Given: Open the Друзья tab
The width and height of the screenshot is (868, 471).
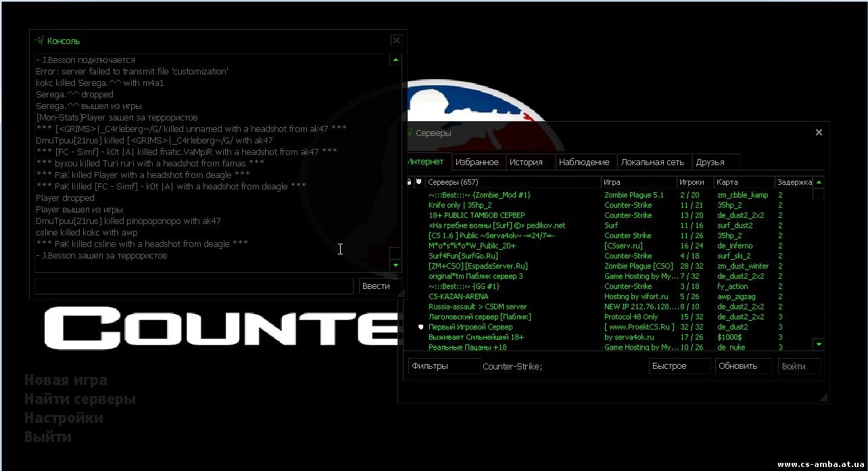Looking at the screenshot, I should (716, 162).
